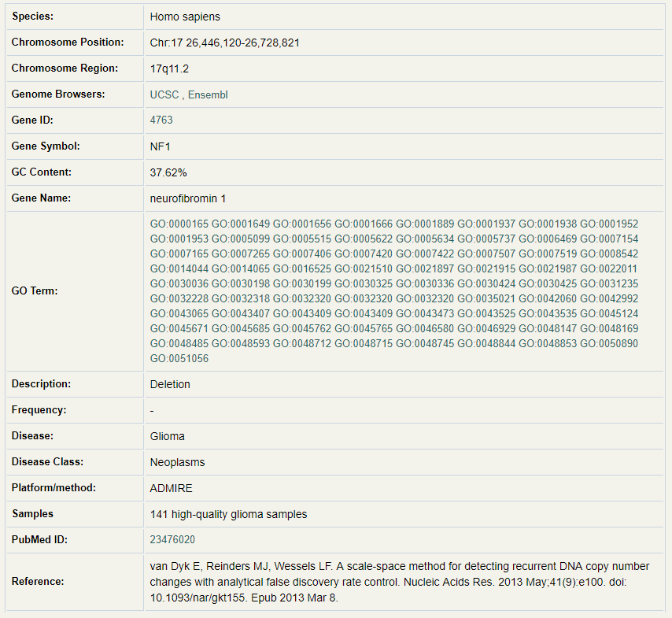
Task: Open PubMed ID 23476020 link
Action: [x=172, y=539]
